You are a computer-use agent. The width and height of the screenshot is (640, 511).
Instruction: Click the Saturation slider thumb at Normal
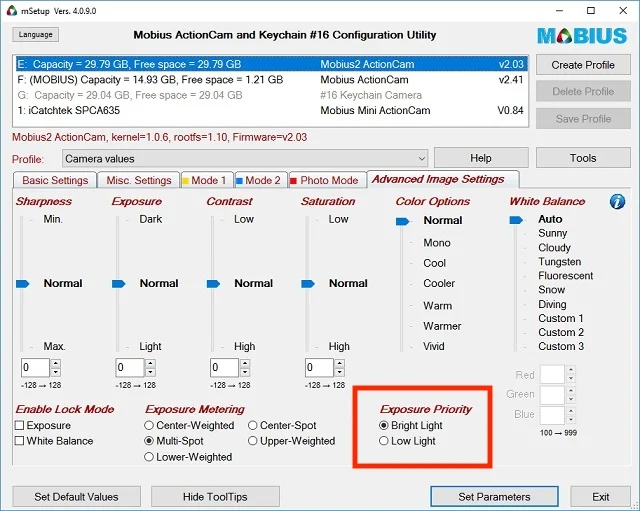(308, 284)
